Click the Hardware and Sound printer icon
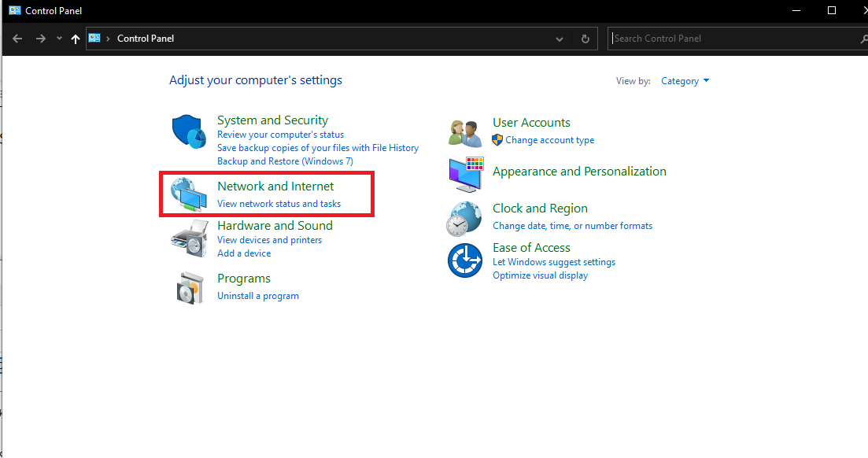Screen dimensions: 868x458 click(x=190, y=238)
